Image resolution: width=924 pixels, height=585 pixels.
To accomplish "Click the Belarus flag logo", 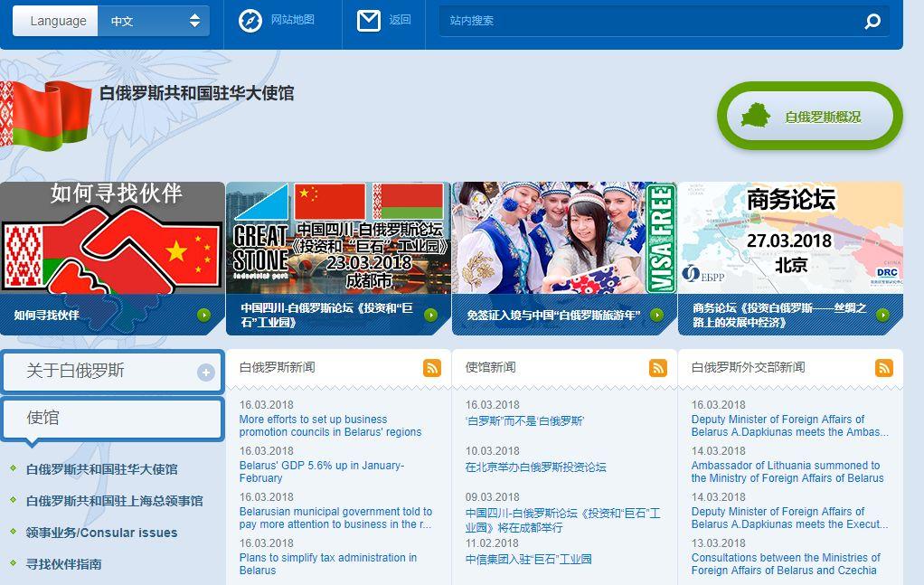I will pyautogui.click(x=45, y=115).
